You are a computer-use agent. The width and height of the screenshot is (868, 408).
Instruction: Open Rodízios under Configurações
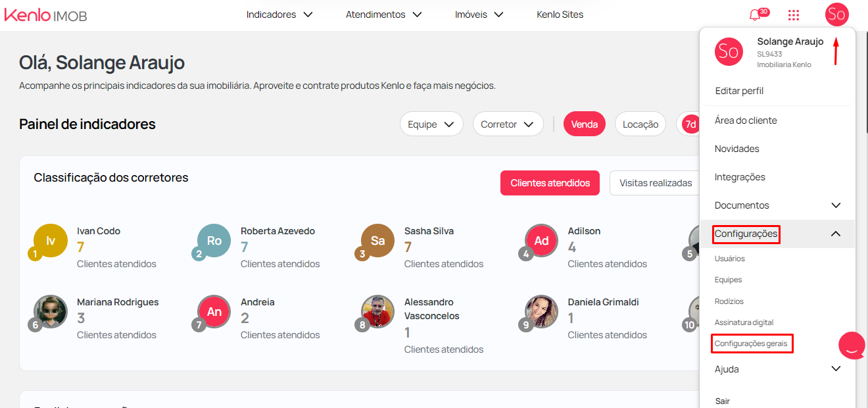point(729,301)
